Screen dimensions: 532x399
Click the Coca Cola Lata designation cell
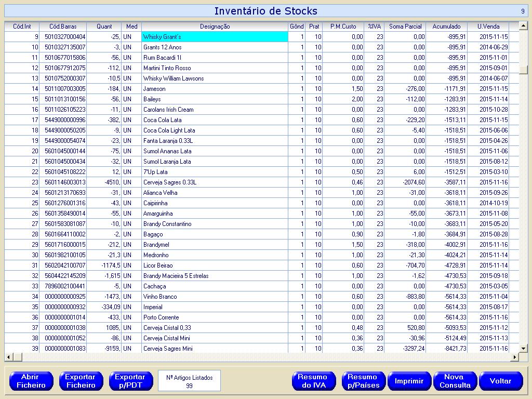click(215, 120)
